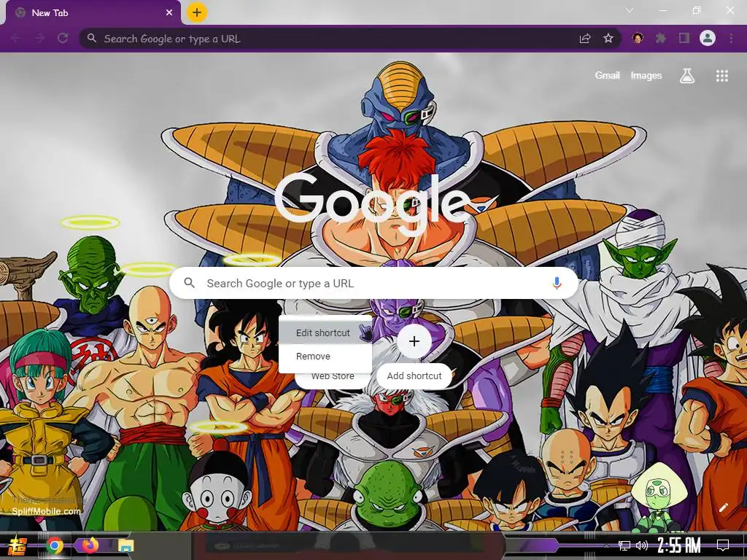Open Search Labs flask icon

[686, 76]
